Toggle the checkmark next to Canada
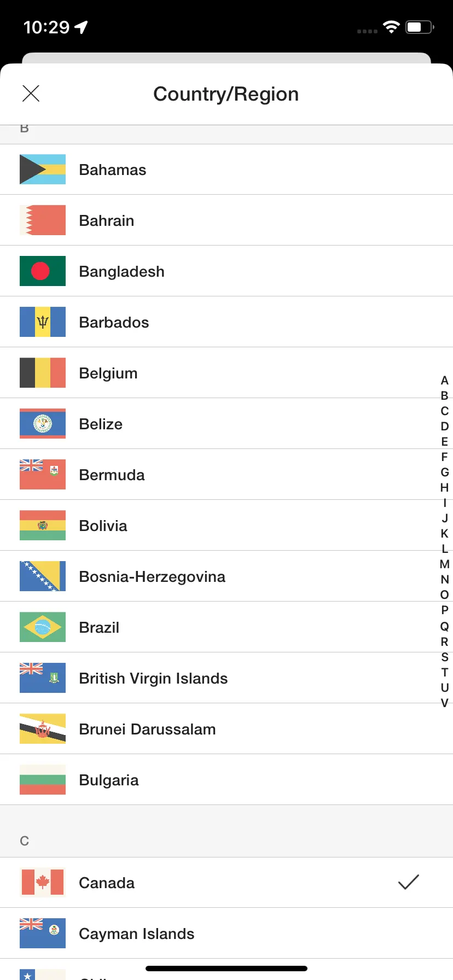The image size is (453, 980). [x=408, y=882]
